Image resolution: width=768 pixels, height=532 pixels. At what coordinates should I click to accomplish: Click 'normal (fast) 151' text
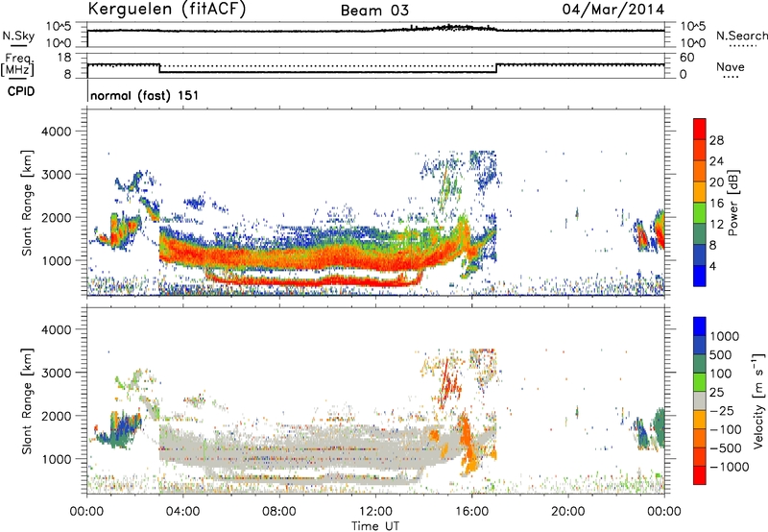[x=145, y=95]
